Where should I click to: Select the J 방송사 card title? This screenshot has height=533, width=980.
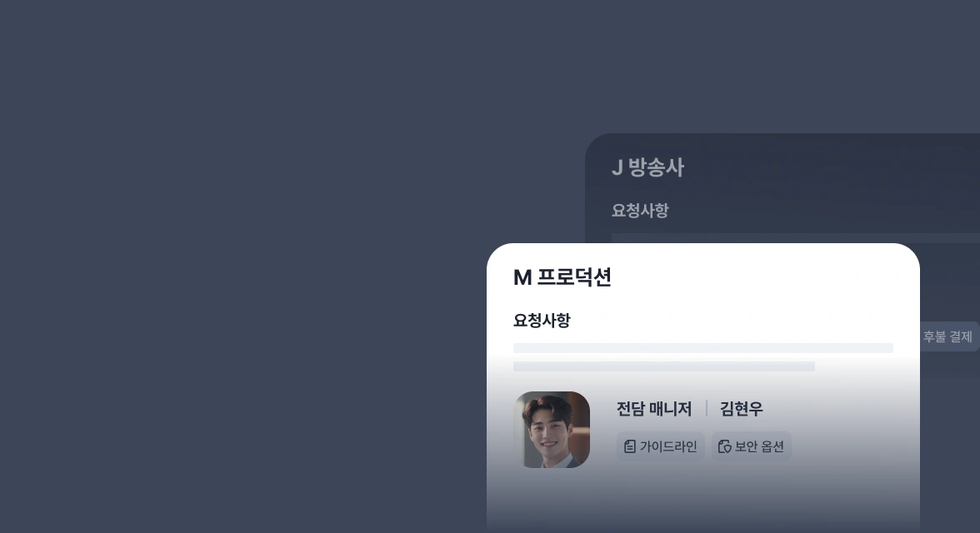(x=647, y=167)
